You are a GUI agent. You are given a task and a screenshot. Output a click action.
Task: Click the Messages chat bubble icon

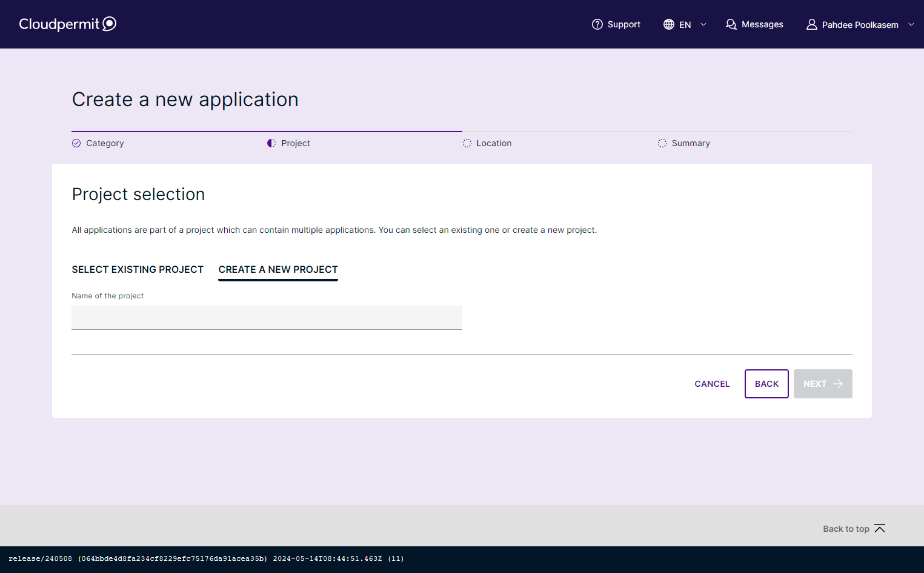tap(731, 24)
